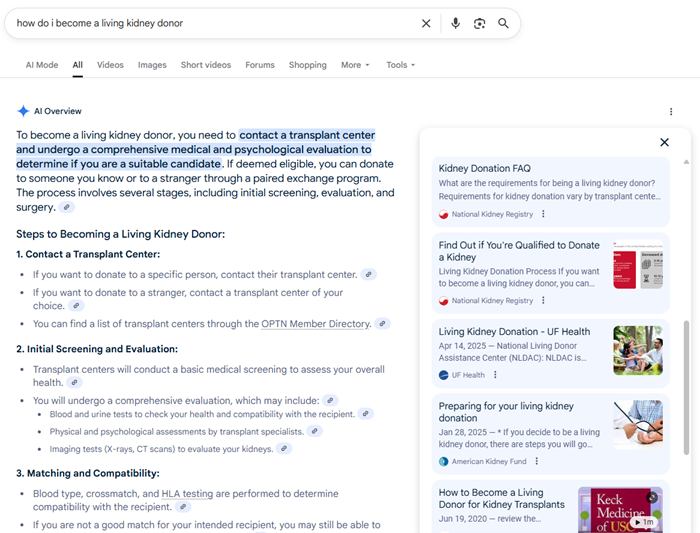Image resolution: width=700 pixels, height=533 pixels.
Task: Click National Kidney Registry logo under Kidney Donation FAQ
Action: point(443,214)
